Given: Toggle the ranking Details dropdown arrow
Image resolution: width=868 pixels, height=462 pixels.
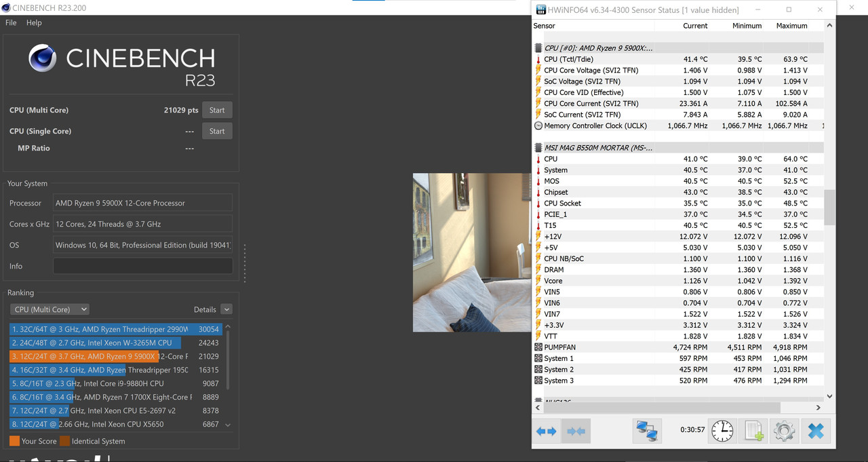Looking at the screenshot, I should (226, 309).
